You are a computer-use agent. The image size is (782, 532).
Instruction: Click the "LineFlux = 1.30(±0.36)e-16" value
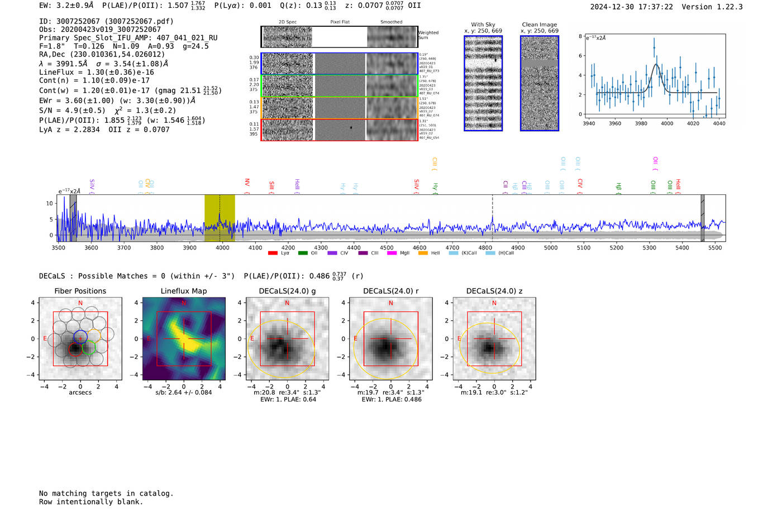[97, 73]
